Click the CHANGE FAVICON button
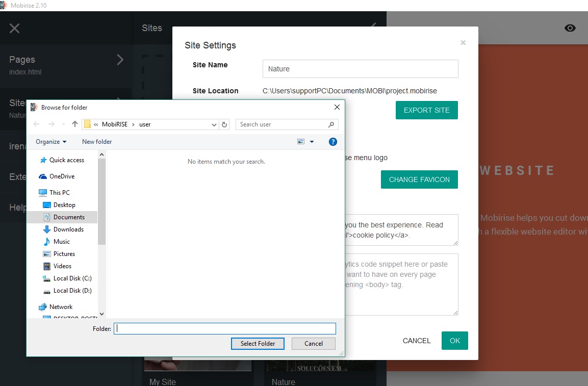Viewport: 588px width, 386px height. click(419, 179)
